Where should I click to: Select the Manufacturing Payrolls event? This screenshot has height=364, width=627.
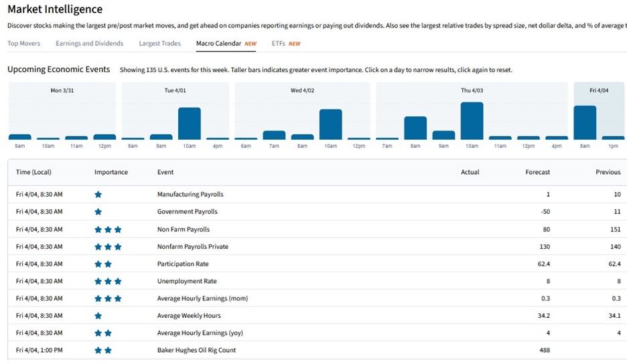coord(190,194)
